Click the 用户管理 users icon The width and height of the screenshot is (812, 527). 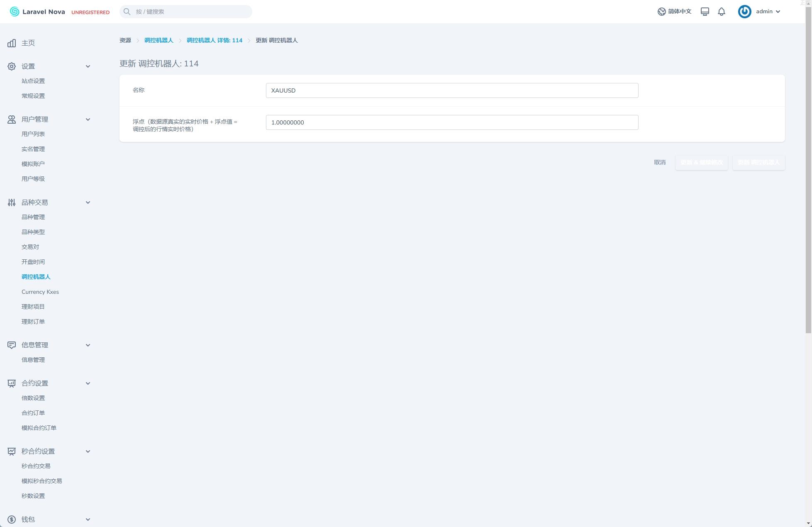[12, 120]
